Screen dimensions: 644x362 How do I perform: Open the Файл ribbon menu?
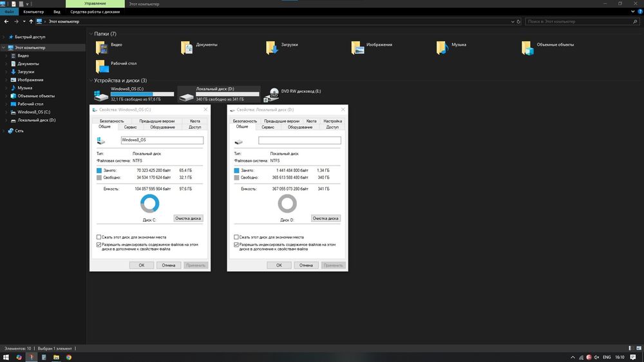coord(9,12)
